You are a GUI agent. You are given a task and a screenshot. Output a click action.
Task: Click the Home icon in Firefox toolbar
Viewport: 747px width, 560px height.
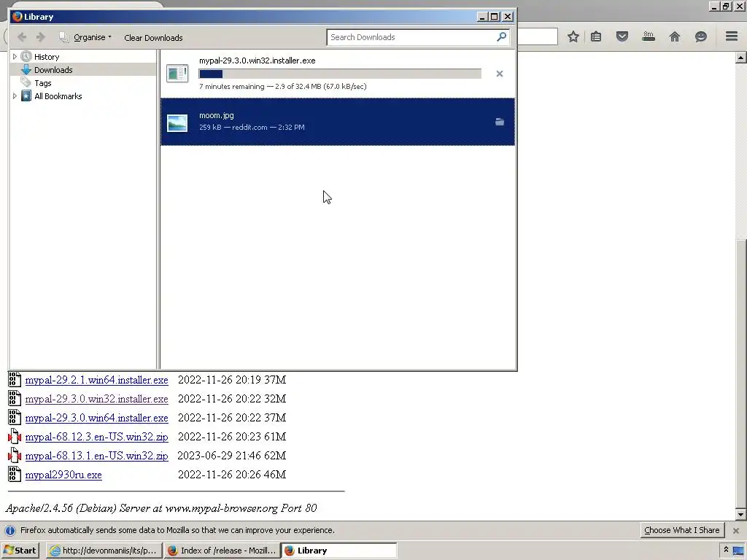pos(675,36)
